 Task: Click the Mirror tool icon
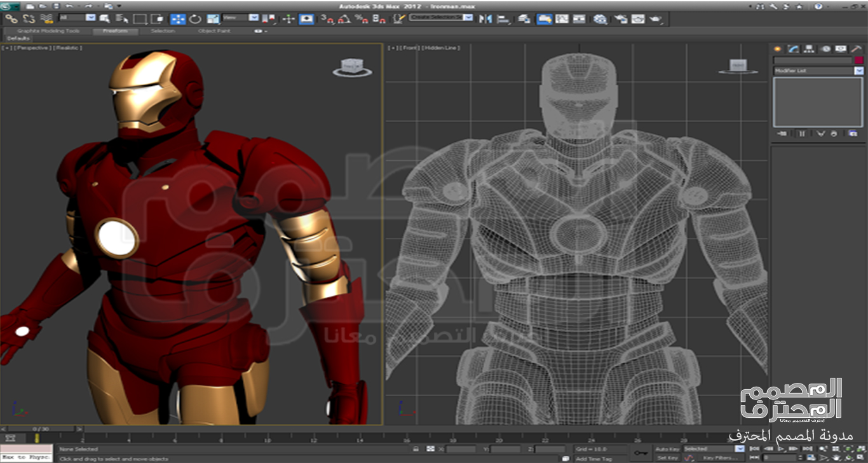485,19
